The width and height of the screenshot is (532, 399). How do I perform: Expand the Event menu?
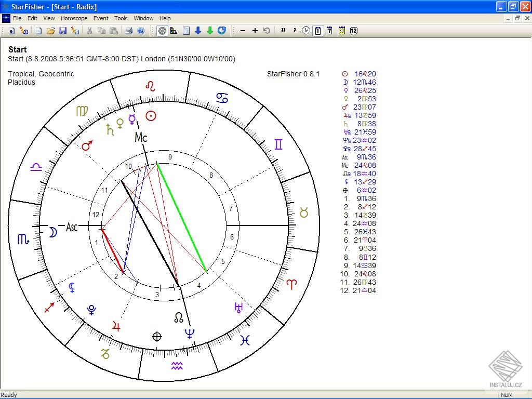pos(101,18)
